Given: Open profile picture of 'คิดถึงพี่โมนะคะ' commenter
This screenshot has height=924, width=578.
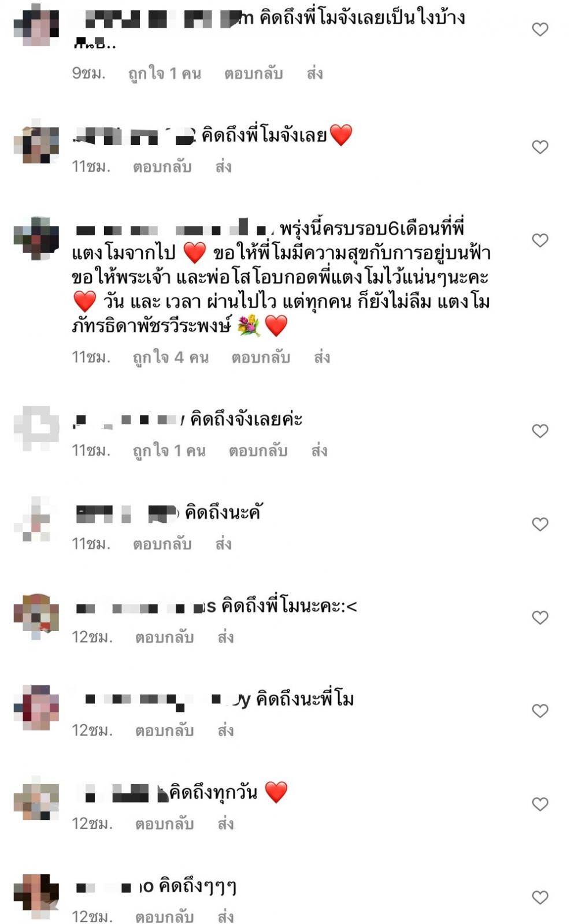Looking at the screenshot, I should [36, 616].
